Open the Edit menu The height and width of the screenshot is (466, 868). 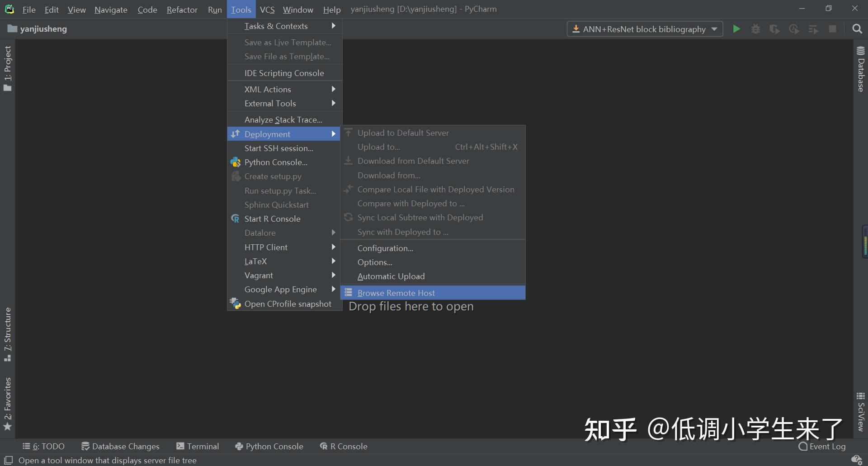point(52,10)
